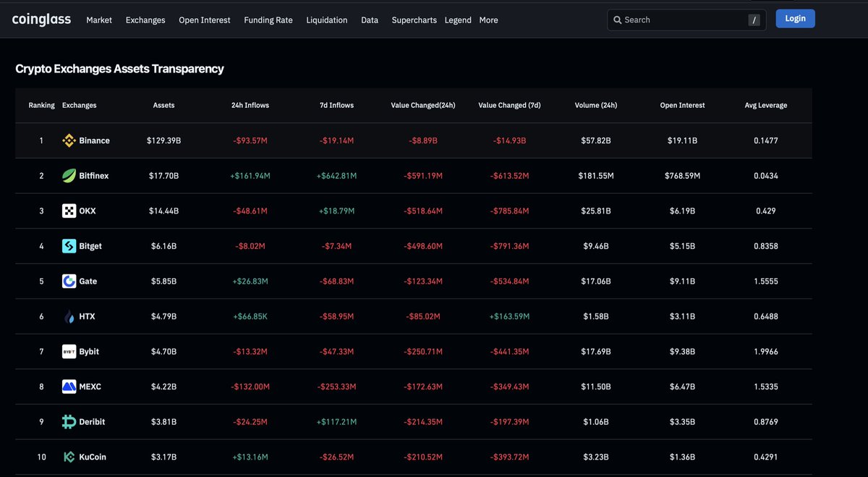Sort by Value Changed(24h) column header
The width and height of the screenshot is (868, 477).
[423, 106]
